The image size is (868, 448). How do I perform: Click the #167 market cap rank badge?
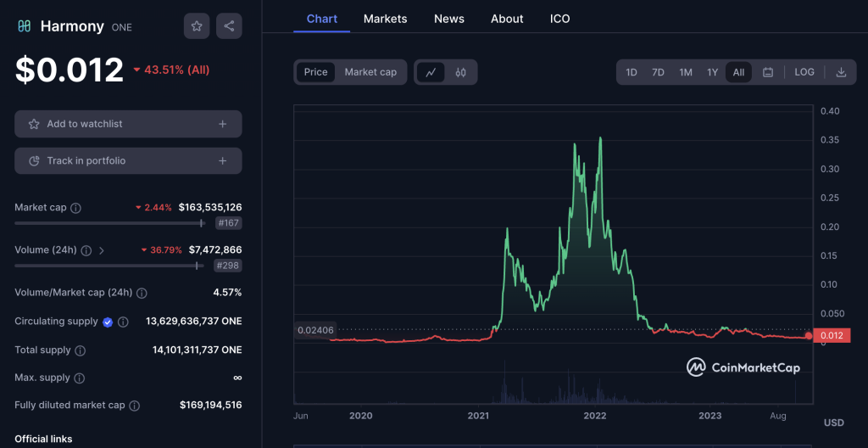click(229, 223)
